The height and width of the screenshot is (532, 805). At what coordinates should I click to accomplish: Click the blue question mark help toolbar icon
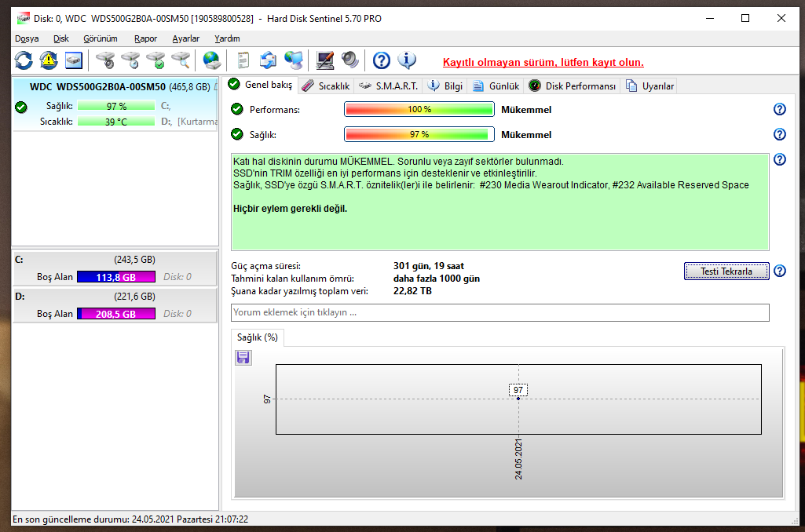tap(382, 60)
